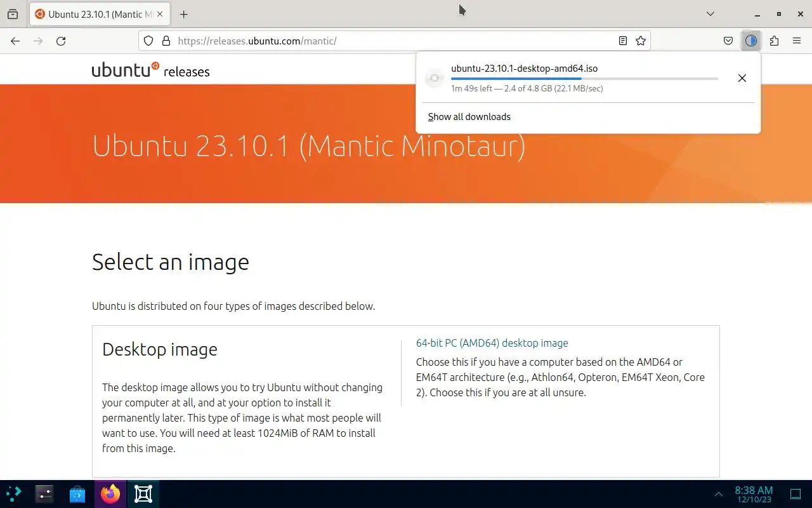View site security padlock info

[166, 41]
